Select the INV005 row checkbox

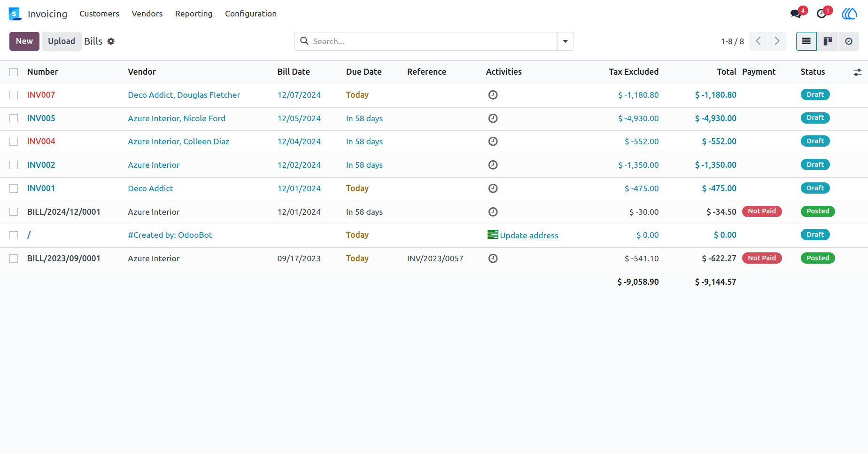pyautogui.click(x=14, y=118)
